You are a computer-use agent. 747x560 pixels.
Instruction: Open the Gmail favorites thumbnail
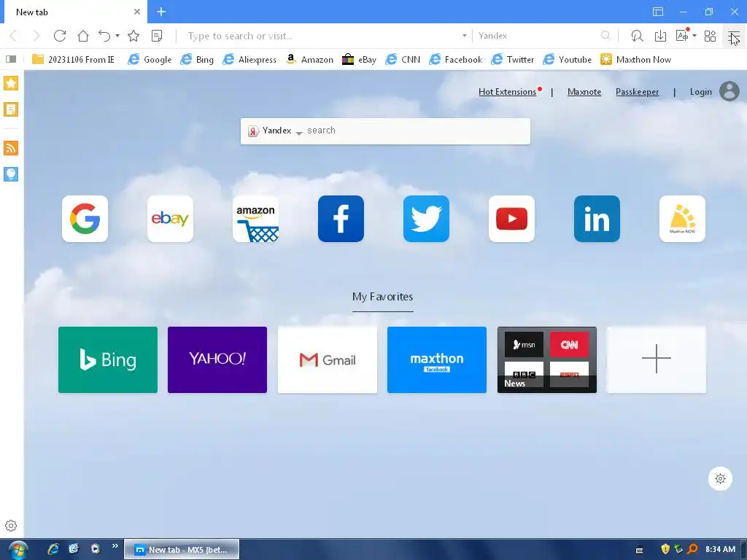328,359
